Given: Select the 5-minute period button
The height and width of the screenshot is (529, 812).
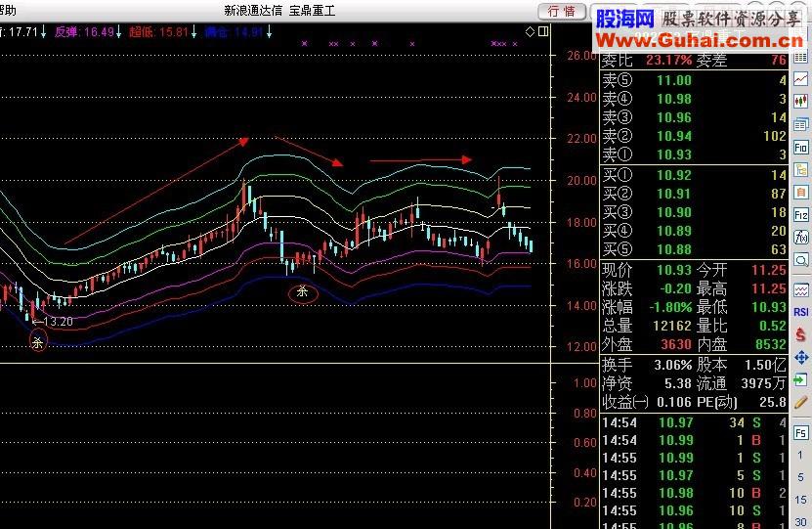Looking at the screenshot, I should click(800, 477).
